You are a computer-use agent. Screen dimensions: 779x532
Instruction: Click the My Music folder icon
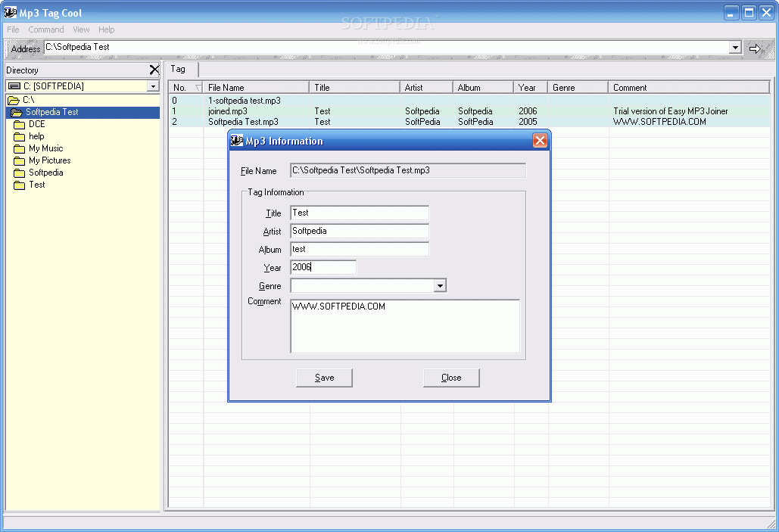click(x=20, y=149)
